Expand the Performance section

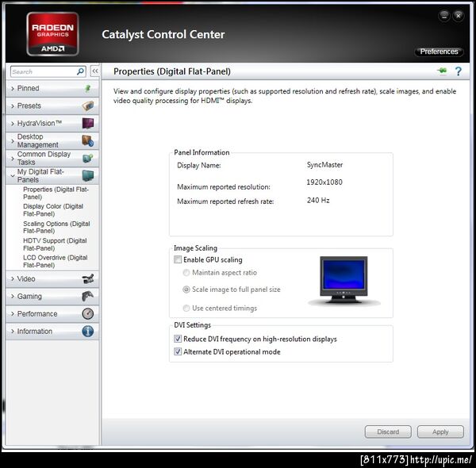pyautogui.click(x=52, y=313)
